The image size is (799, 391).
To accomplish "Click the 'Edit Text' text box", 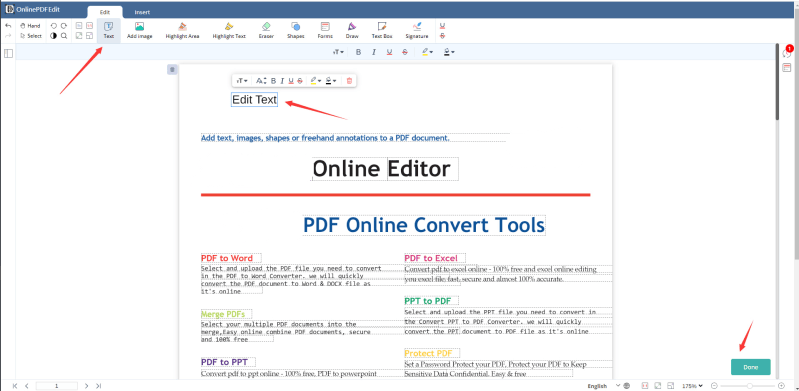I will 254,100.
